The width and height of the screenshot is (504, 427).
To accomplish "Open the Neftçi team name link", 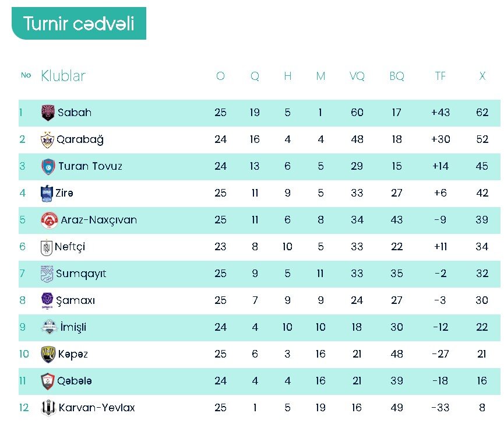I will tap(70, 247).
